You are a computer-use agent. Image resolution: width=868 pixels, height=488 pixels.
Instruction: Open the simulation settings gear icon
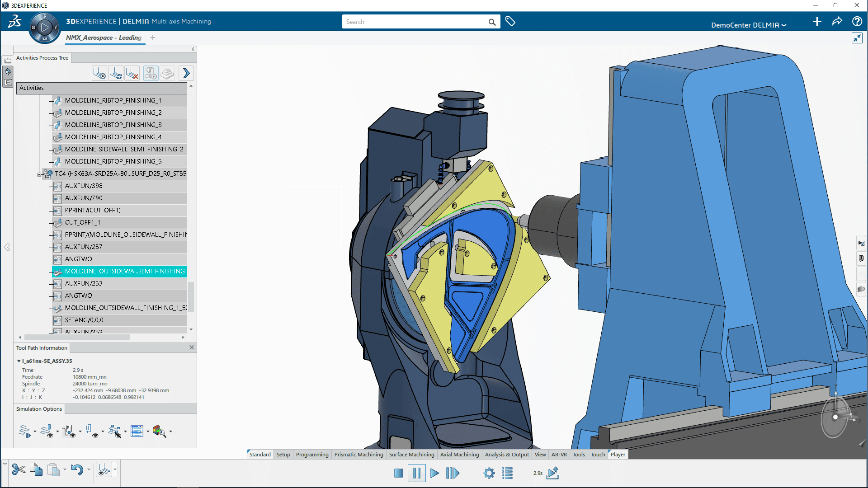click(x=489, y=473)
